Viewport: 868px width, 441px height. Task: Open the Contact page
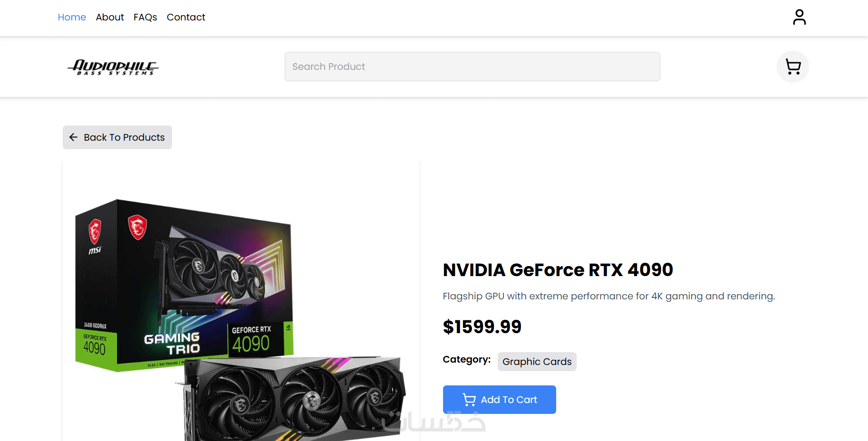point(186,17)
